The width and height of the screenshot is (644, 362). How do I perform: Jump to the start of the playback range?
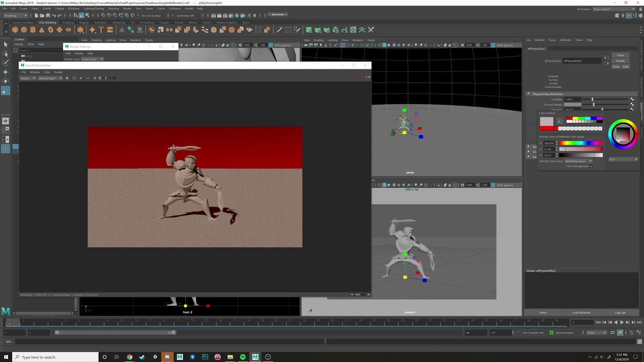(x=598, y=322)
